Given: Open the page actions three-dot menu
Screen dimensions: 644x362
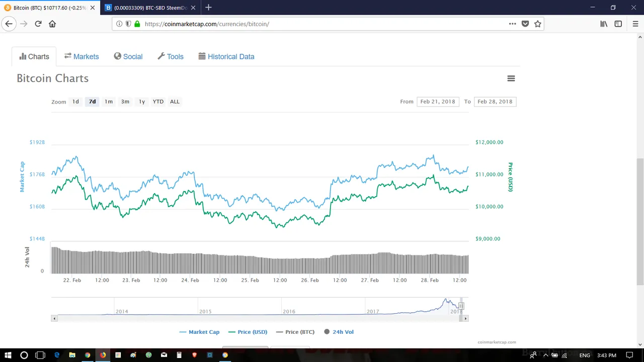Looking at the screenshot, I should [x=512, y=24].
